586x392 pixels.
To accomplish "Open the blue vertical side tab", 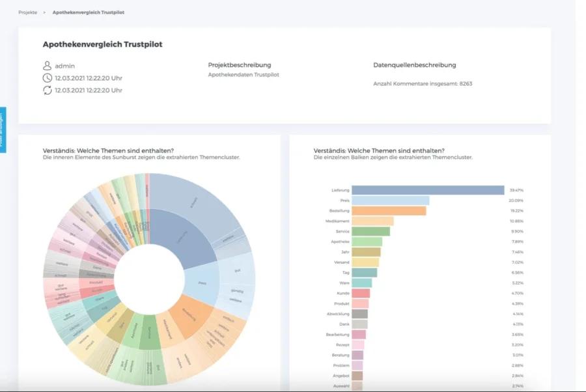I will click(3, 130).
